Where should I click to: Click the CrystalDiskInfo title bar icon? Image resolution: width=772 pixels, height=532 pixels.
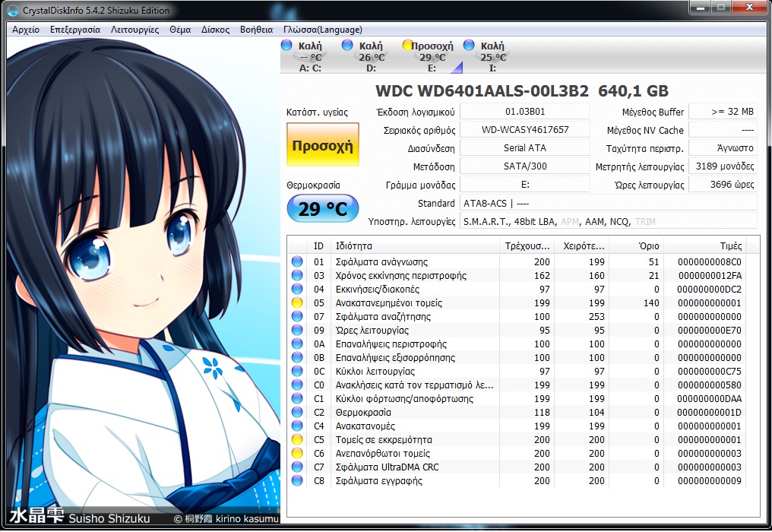point(13,10)
